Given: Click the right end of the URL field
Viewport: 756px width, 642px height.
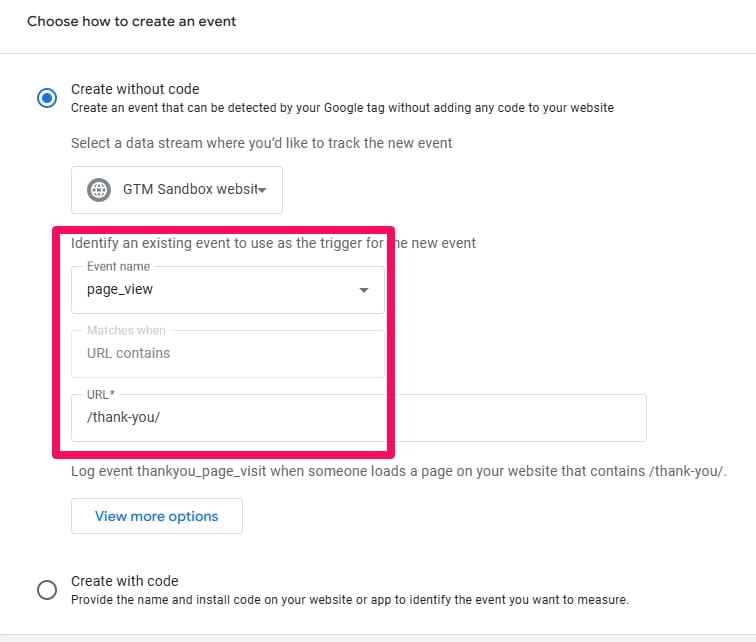Looking at the screenshot, I should [x=627, y=418].
